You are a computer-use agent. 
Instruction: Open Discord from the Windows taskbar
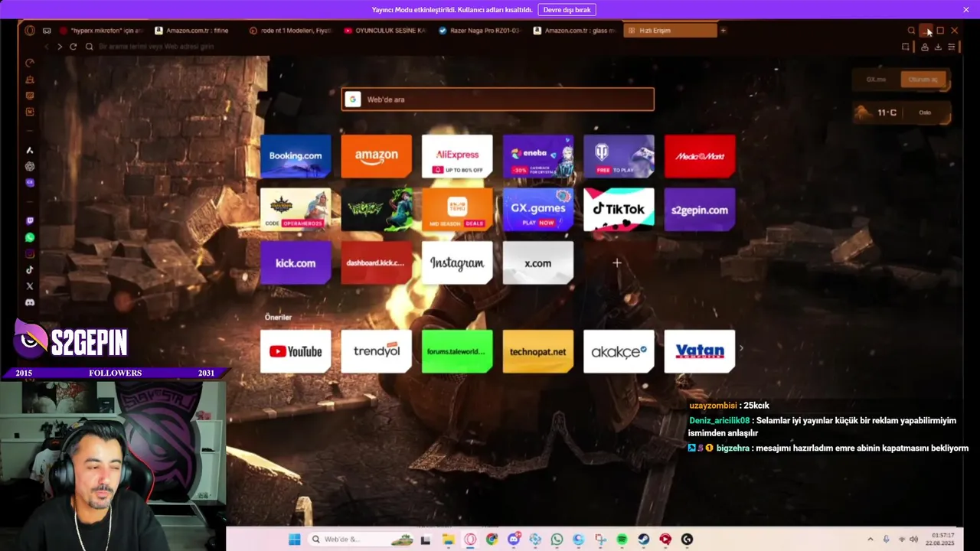point(513,540)
